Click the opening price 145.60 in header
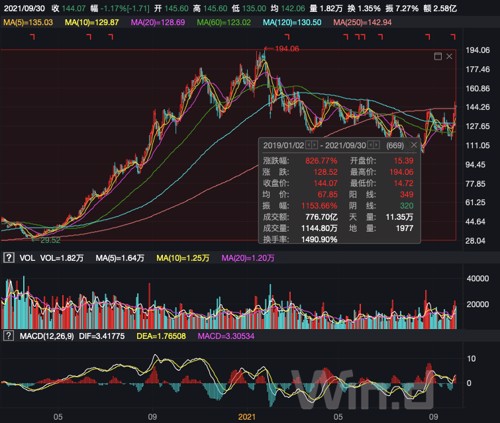 pyautogui.click(x=176, y=8)
